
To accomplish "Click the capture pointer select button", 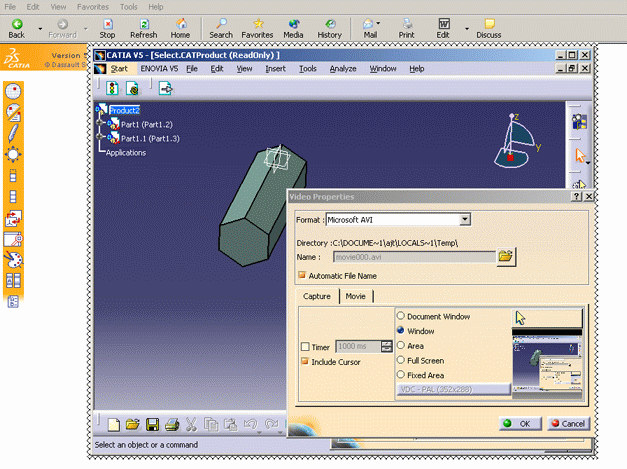I will 547,318.
